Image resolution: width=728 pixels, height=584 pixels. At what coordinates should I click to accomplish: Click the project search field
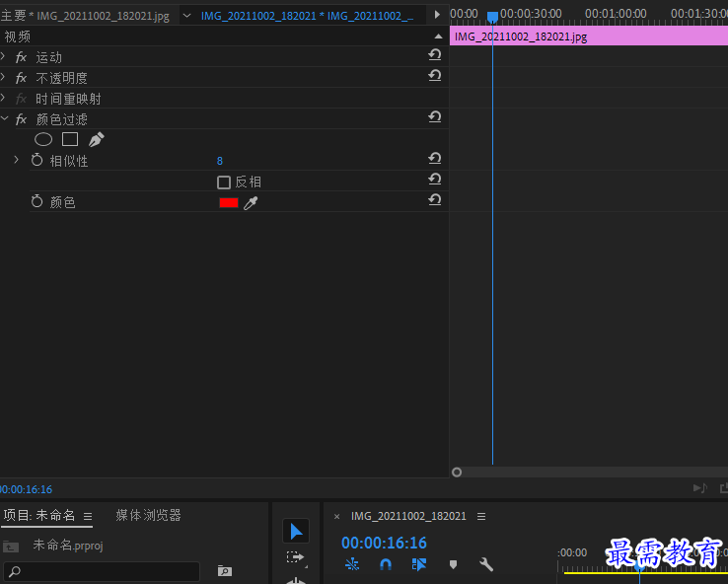[102, 571]
